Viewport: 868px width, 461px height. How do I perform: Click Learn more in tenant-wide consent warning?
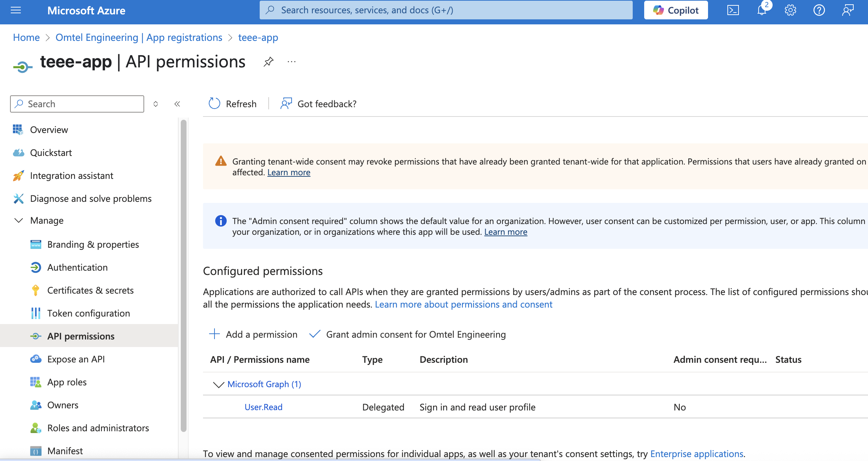coord(289,172)
